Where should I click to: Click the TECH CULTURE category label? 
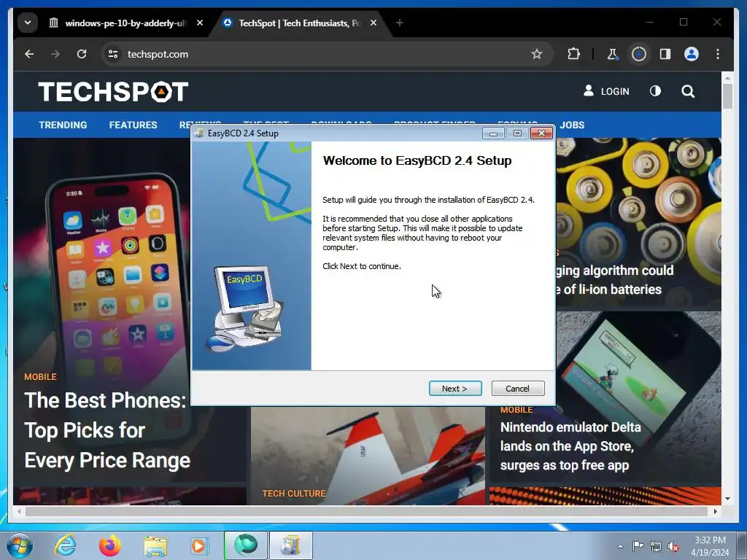294,494
